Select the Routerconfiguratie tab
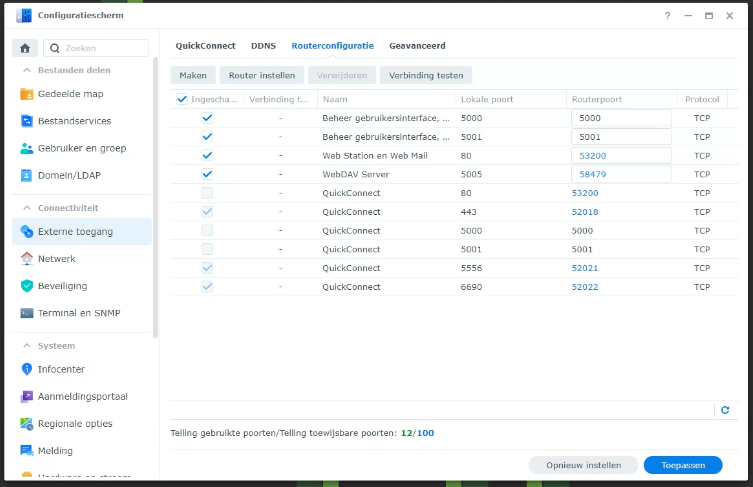 (332, 46)
